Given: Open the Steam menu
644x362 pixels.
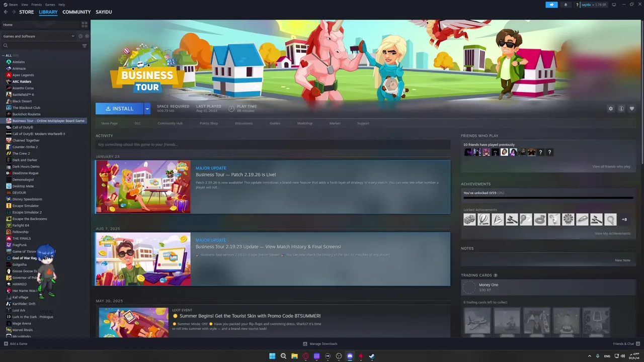Looking at the screenshot, I should click(x=13, y=5).
